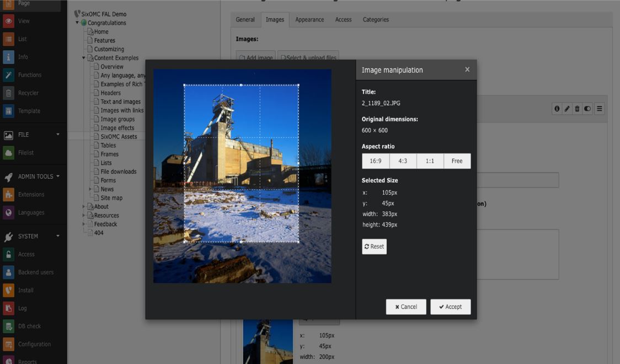Viewport: 620px width, 364px height.
Task: Collapse the Congratulations tree node
Action: [x=77, y=23]
